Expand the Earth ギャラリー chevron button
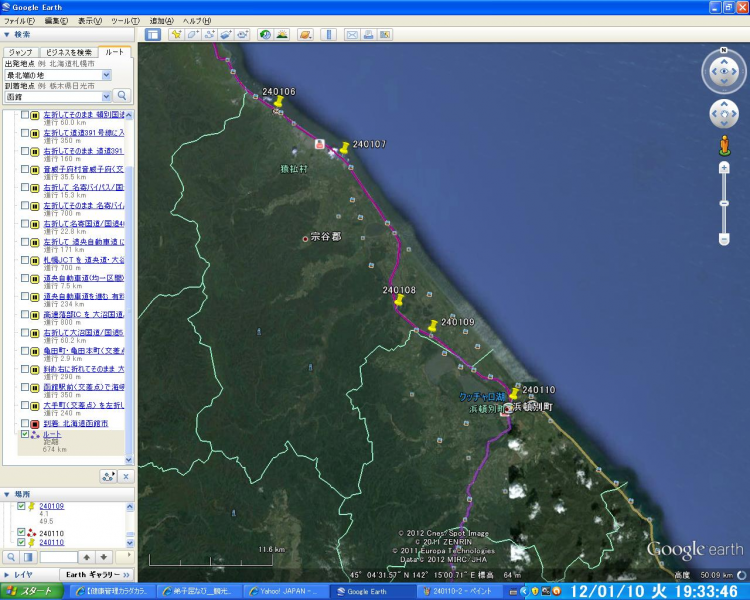This screenshot has width=750, height=600. [x=126, y=575]
